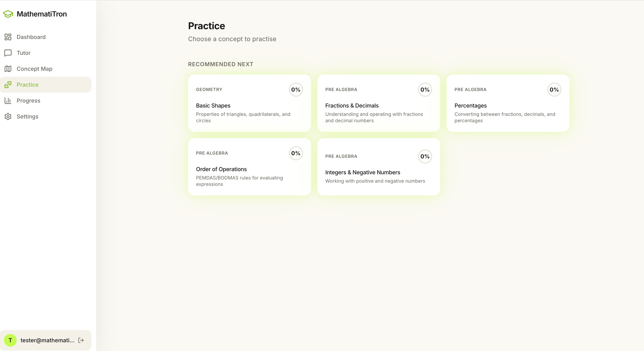This screenshot has width=644, height=351.
Task: Open the Tutor menu item
Action: pyautogui.click(x=23, y=53)
